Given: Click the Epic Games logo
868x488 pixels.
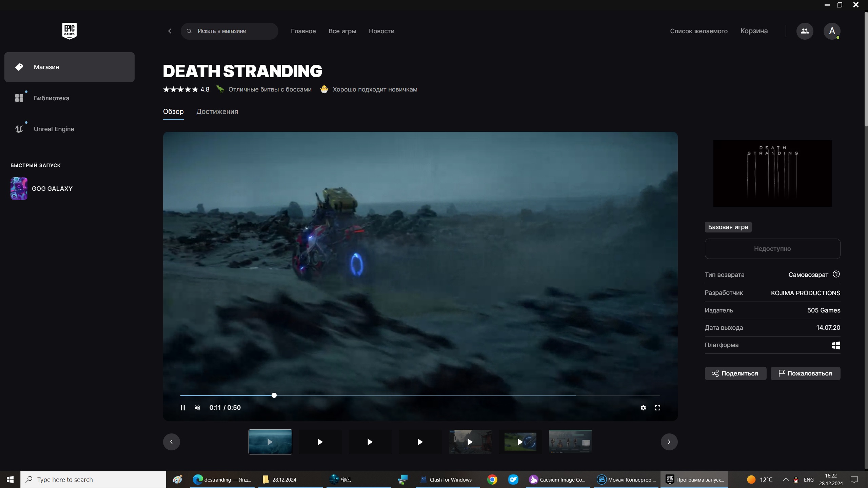Looking at the screenshot, I should [69, 31].
